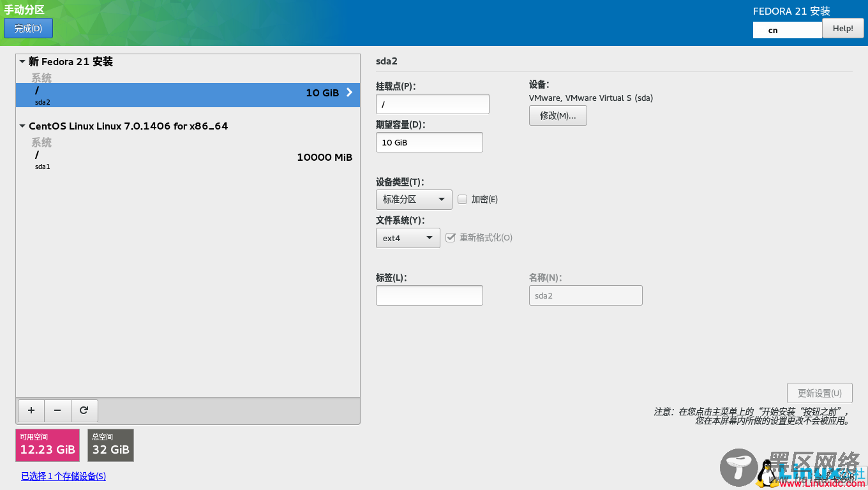Click the 手动分区 title
The height and width of the screenshot is (490, 868).
tap(24, 10)
